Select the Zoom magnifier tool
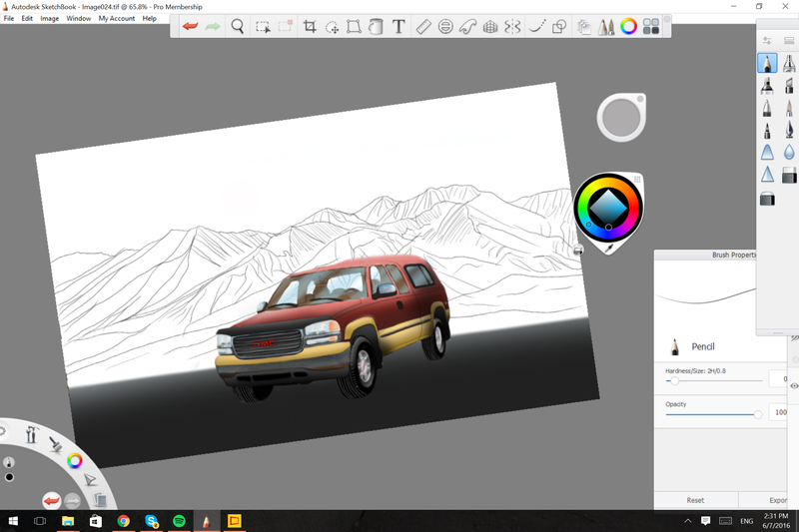799x532 pixels. pos(238,26)
